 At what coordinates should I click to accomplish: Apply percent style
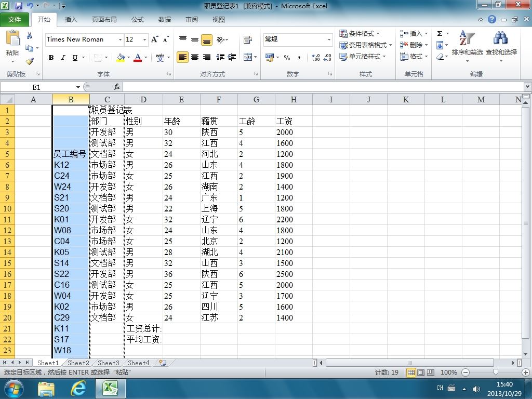(287, 58)
